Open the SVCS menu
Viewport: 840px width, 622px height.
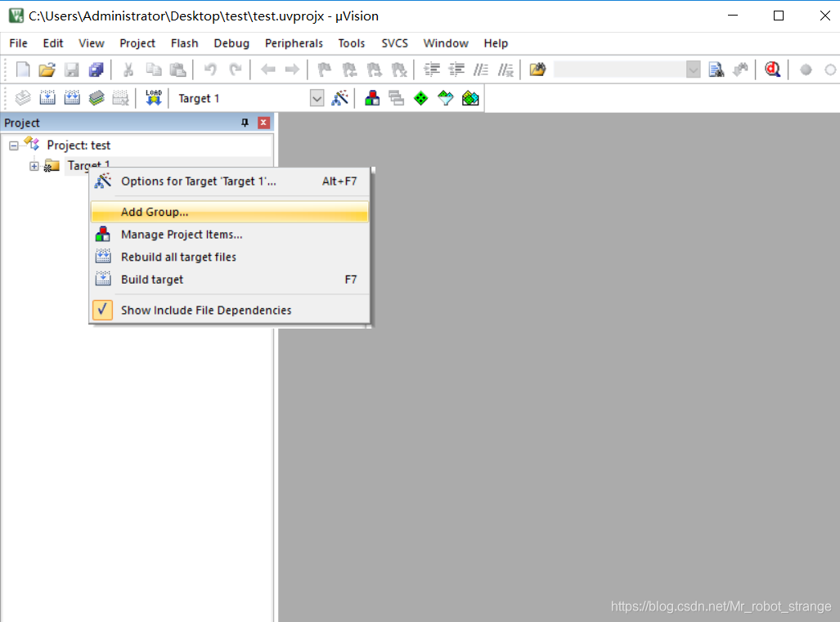(395, 43)
